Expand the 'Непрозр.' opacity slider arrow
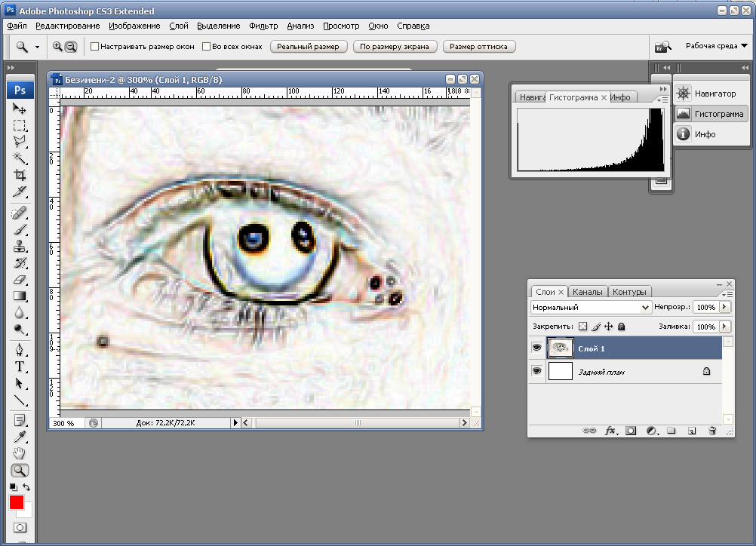 725,308
